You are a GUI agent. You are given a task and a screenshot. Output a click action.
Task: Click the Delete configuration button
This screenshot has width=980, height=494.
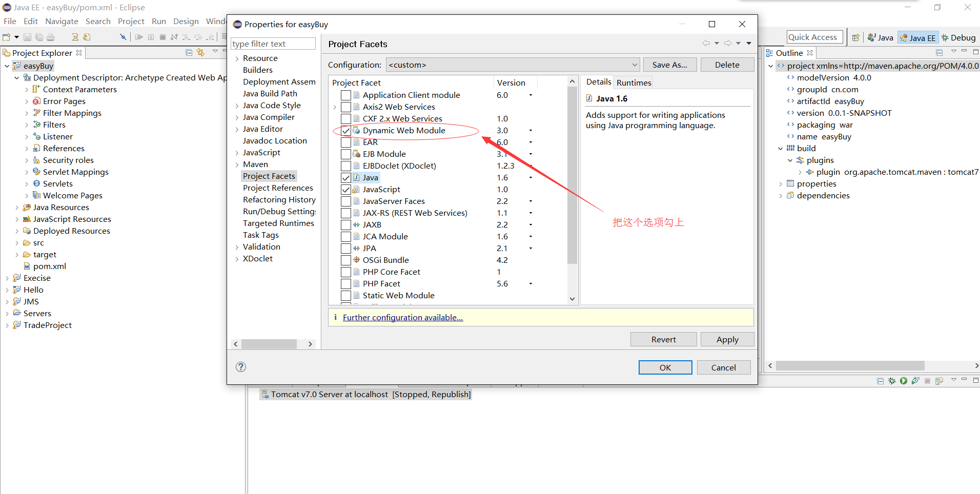[x=727, y=65]
